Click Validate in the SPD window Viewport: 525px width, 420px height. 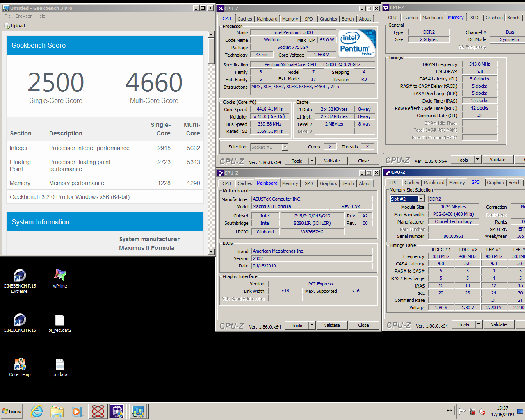(499, 324)
